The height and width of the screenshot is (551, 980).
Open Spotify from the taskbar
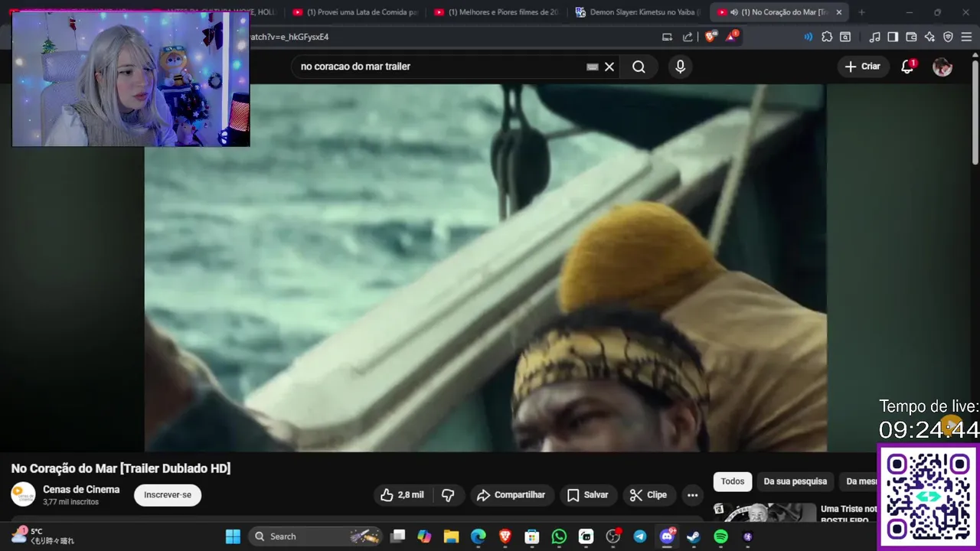[720, 536]
